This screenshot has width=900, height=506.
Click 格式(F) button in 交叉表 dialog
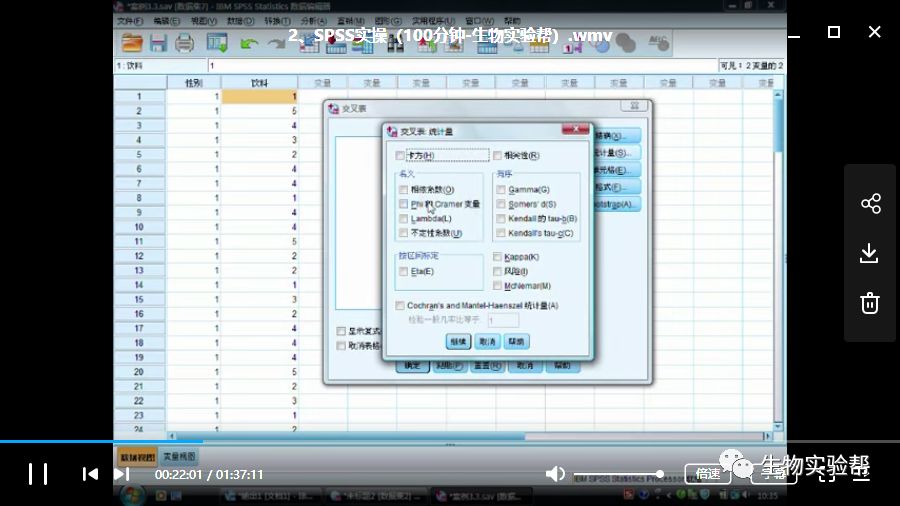(616, 187)
